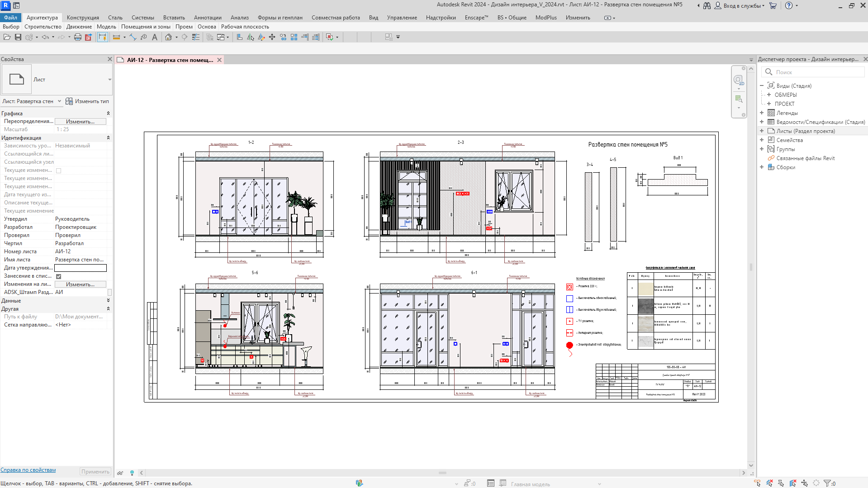The image size is (868, 488).
Task: Select the Text tool (A) icon
Action: 155,37
